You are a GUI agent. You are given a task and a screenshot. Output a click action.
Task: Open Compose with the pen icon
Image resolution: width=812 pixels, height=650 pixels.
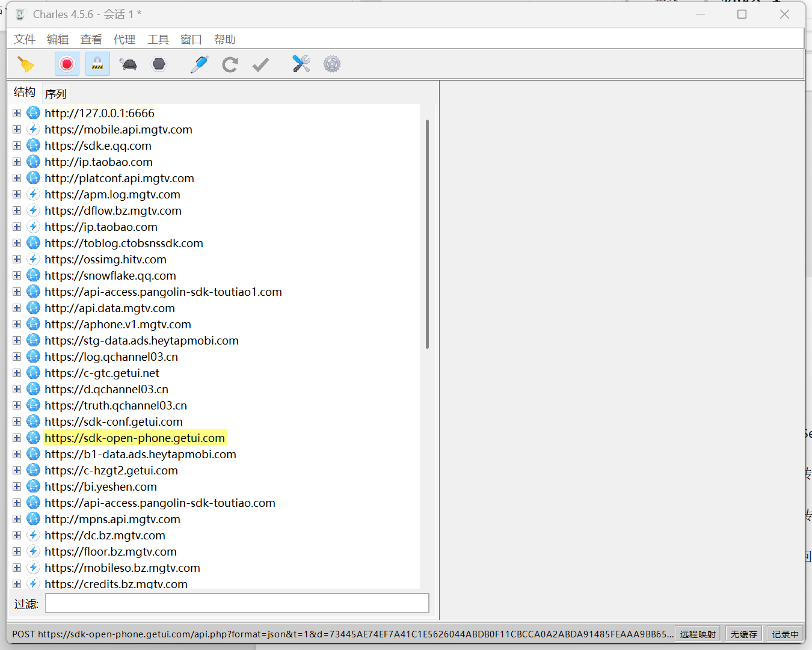click(199, 64)
